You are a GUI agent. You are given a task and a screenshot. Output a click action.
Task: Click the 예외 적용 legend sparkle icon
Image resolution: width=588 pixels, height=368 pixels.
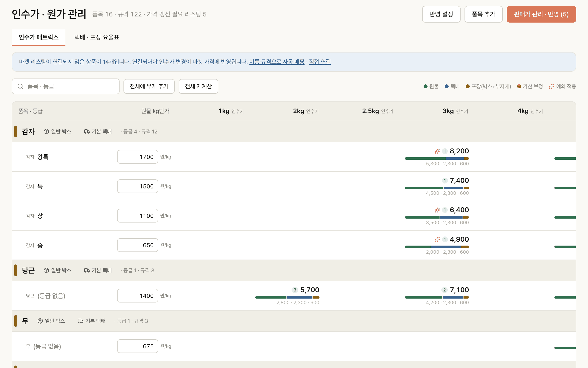[x=551, y=86]
